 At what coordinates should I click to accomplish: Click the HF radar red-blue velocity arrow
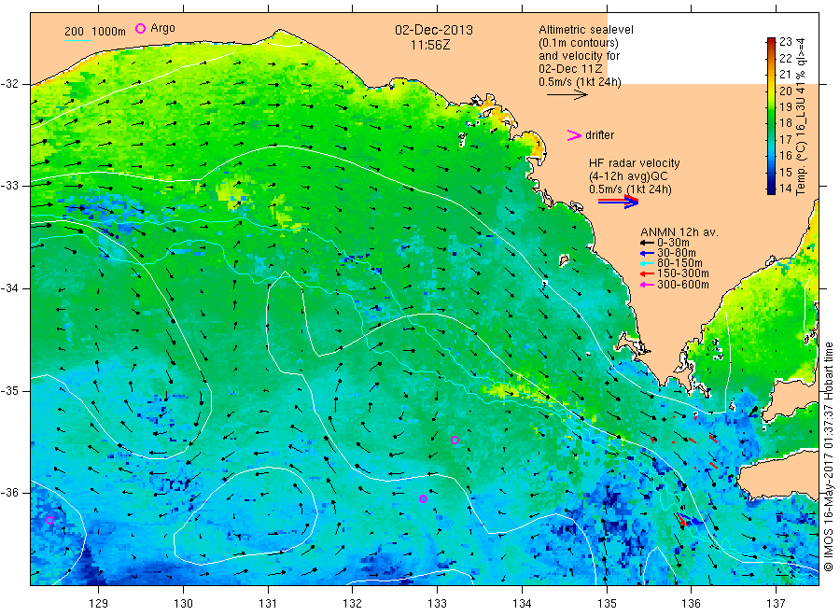point(618,202)
